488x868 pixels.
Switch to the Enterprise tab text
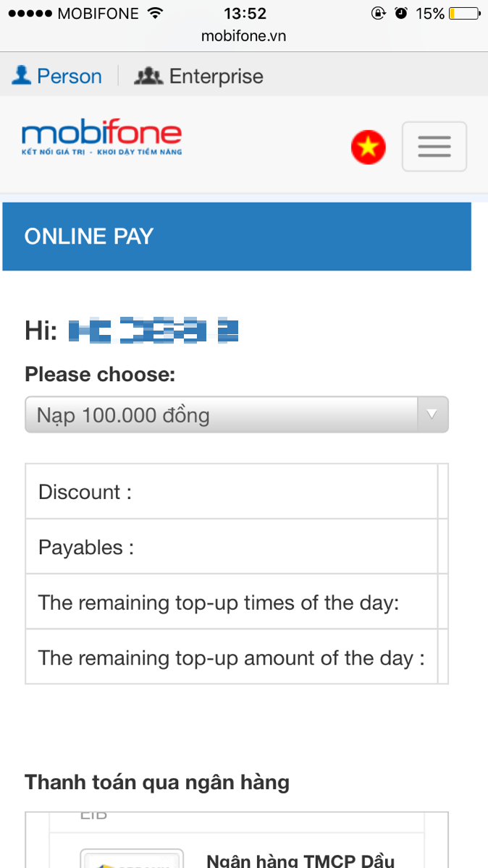(216, 76)
